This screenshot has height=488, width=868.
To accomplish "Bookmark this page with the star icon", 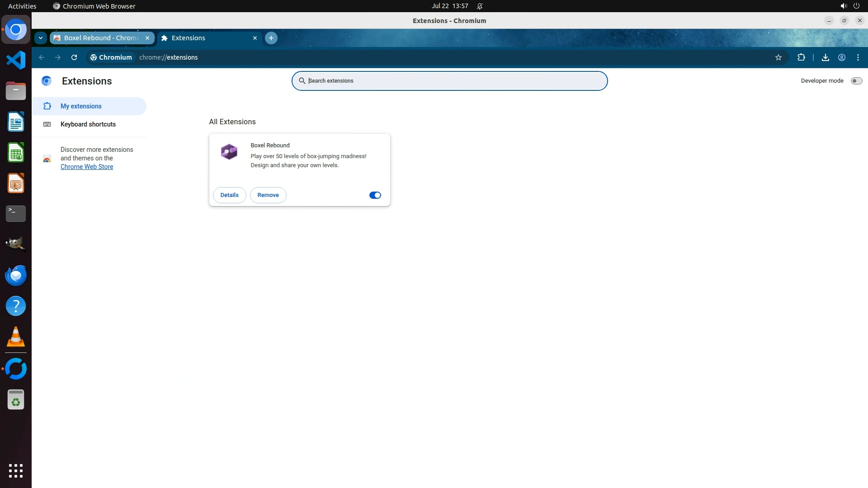I will coord(778,57).
